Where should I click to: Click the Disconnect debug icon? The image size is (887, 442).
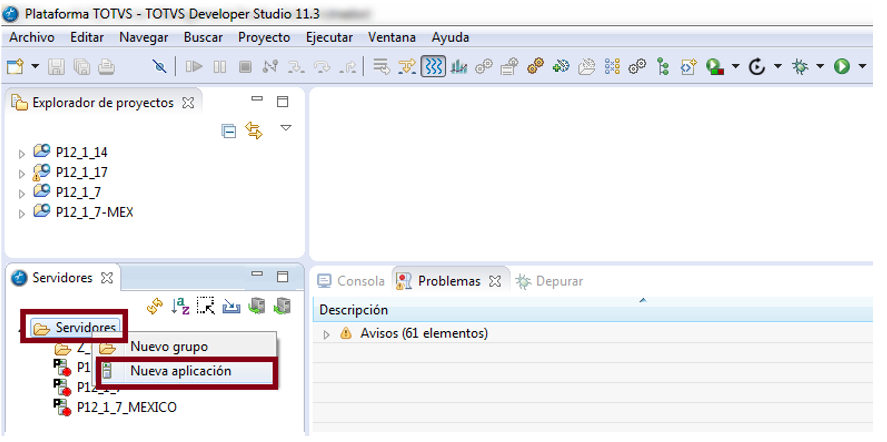(270, 67)
